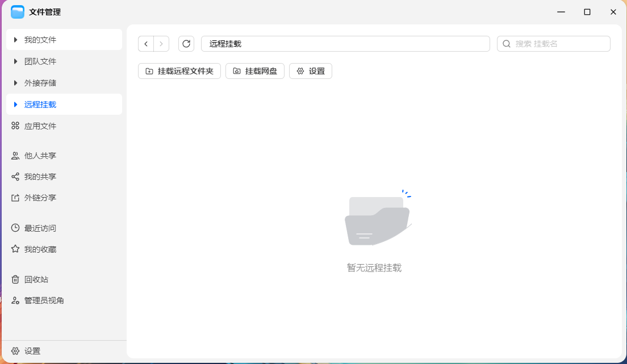Click the 我的收藏 star icon

pyautogui.click(x=15, y=249)
